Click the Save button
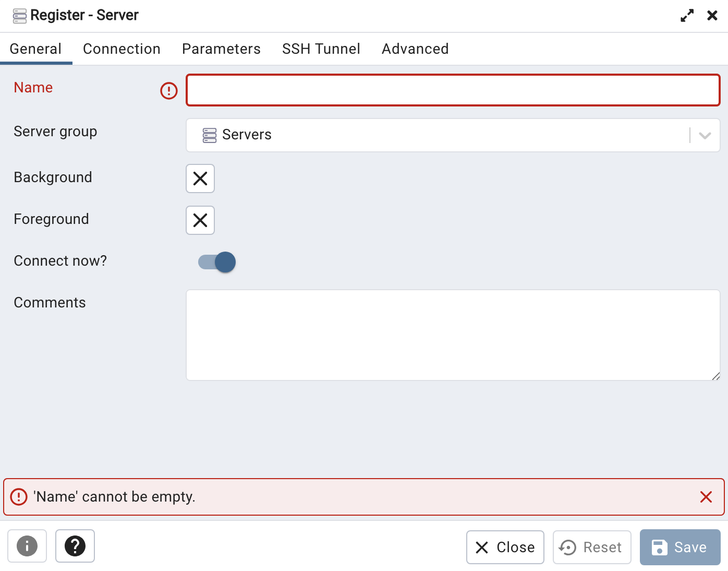This screenshot has height=571, width=728. point(680,547)
